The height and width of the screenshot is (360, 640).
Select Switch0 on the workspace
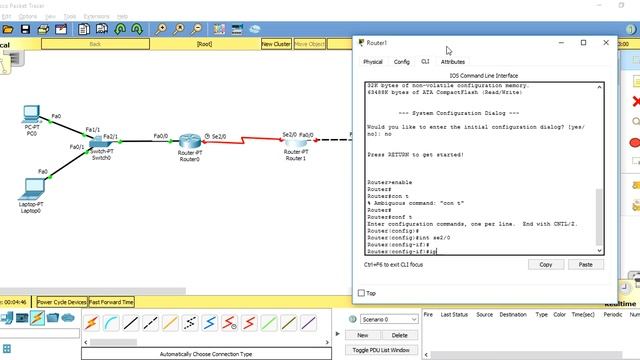tap(101, 142)
